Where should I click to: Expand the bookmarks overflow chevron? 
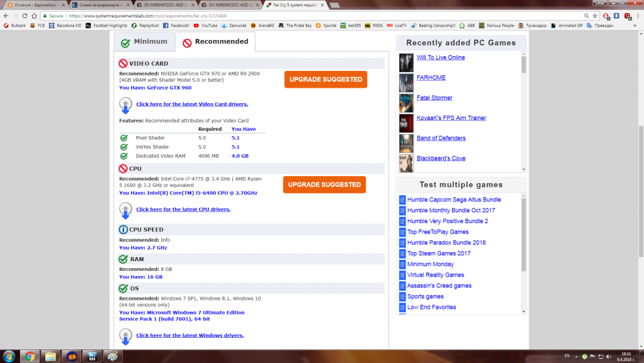coord(635,26)
